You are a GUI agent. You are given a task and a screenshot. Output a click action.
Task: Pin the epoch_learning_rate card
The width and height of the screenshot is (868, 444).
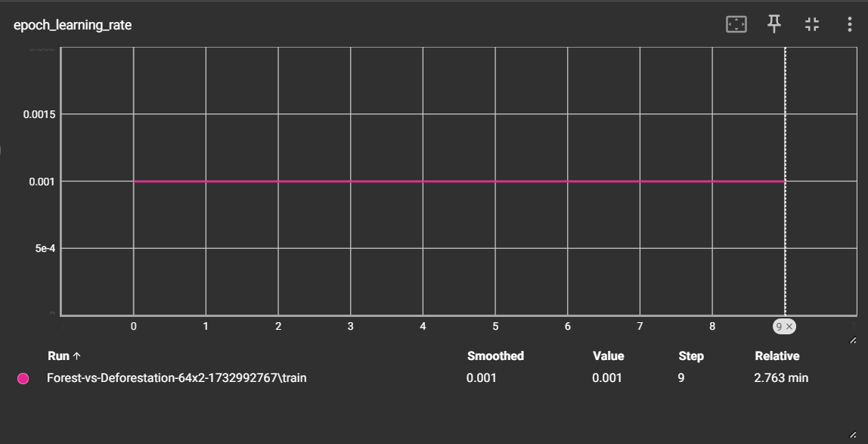coord(774,24)
